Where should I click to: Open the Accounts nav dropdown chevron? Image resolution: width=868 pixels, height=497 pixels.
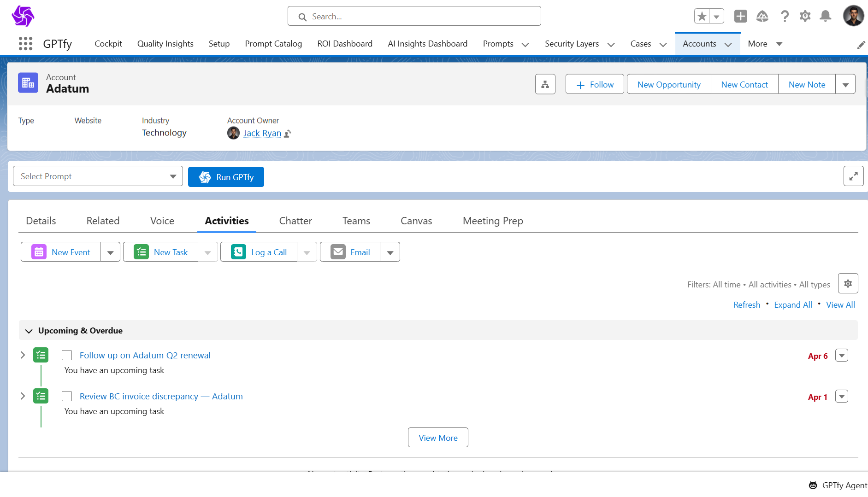click(x=728, y=45)
